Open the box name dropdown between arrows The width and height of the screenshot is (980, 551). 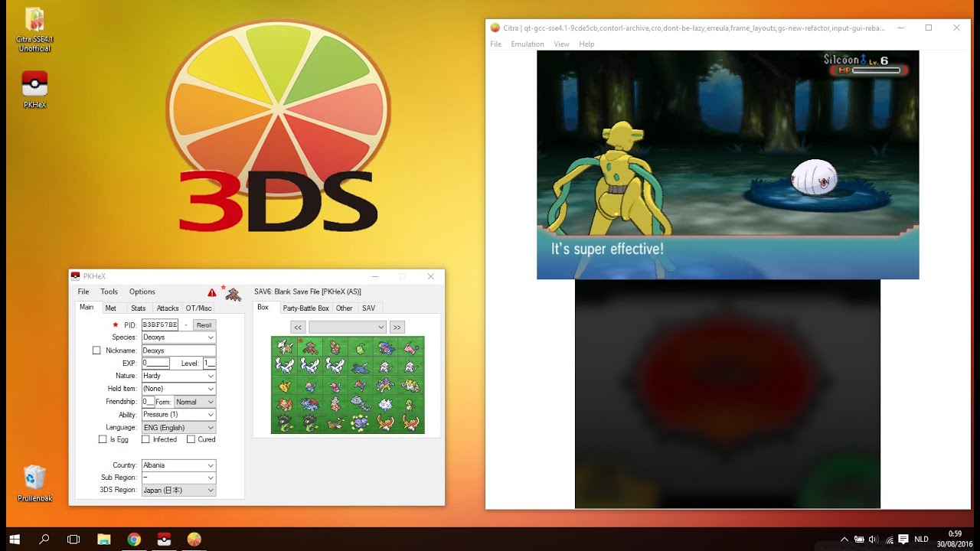(348, 327)
